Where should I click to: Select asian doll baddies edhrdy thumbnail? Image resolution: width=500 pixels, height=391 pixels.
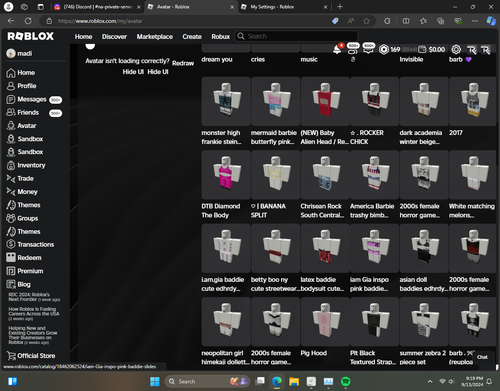tap(424, 248)
